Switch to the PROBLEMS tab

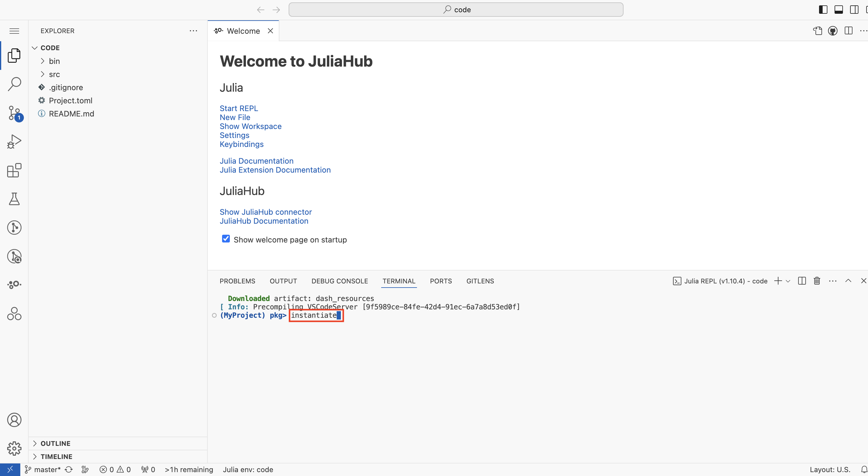[237, 281]
